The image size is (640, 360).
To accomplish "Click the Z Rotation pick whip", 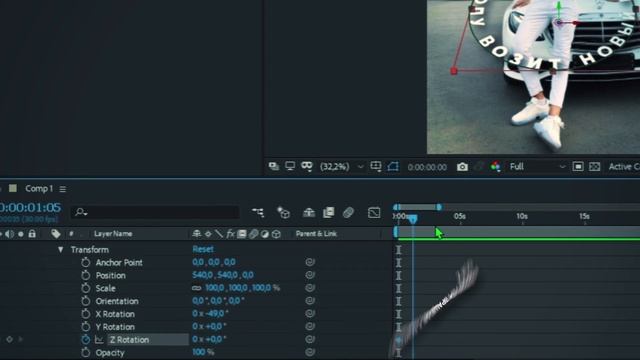I will 310,339.
